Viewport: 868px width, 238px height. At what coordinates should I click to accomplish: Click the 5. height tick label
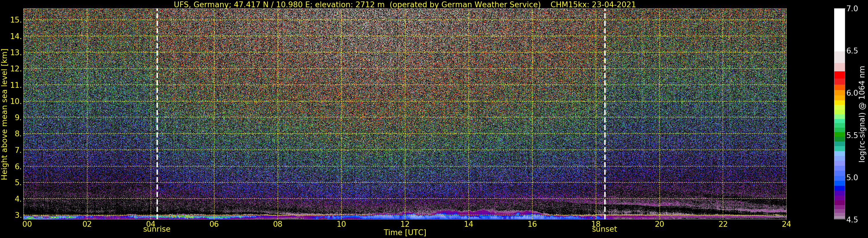[18, 183]
